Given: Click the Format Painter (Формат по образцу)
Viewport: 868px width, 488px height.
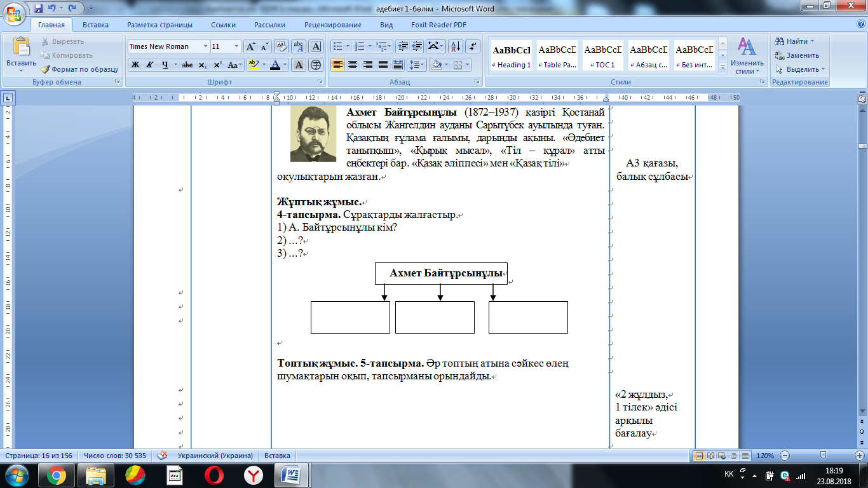Looking at the screenshot, I should (x=79, y=69).
